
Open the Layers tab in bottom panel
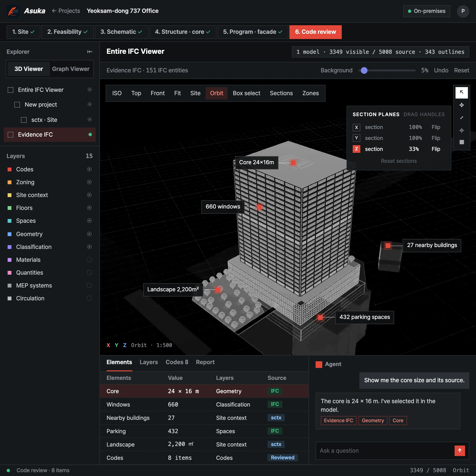tap(149, 362)
